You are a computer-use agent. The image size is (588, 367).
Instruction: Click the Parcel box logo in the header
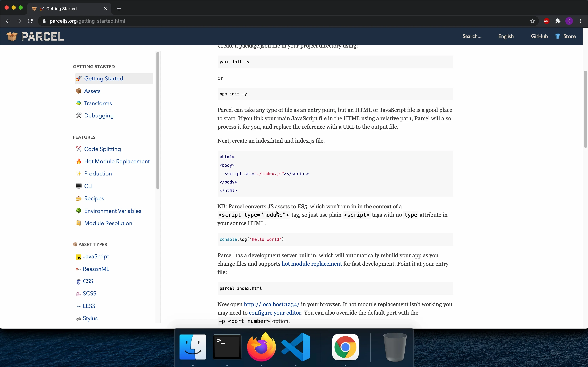(12, 36)
